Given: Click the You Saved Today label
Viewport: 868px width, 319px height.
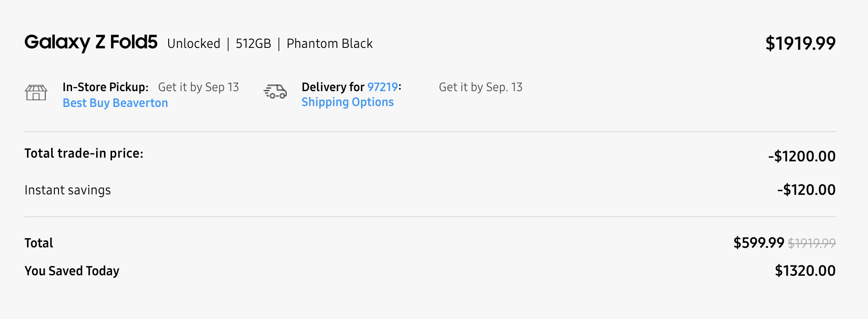Looking at the screenshot, I should click(x=72, y=271).
